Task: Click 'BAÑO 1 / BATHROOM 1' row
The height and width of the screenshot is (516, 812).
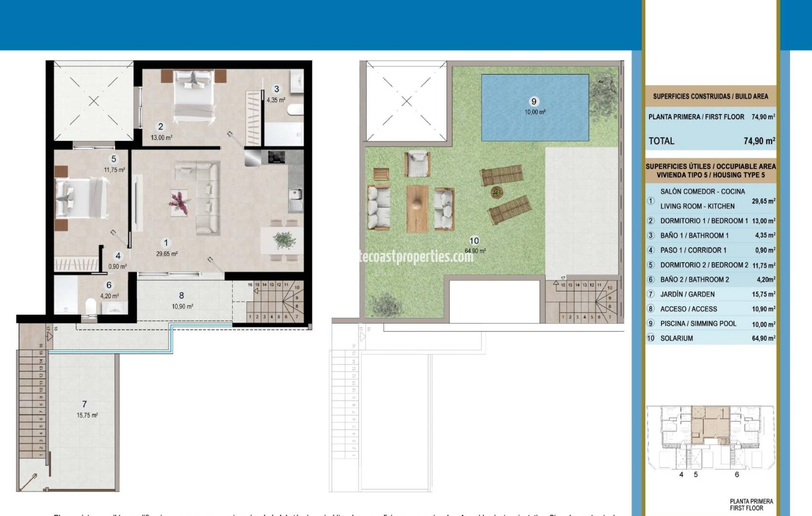Action: click(x=711, y=236)
